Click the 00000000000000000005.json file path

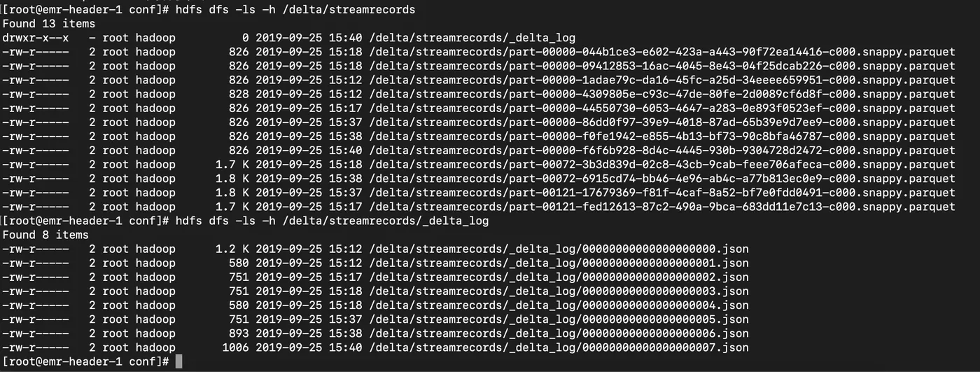(559, 319)
